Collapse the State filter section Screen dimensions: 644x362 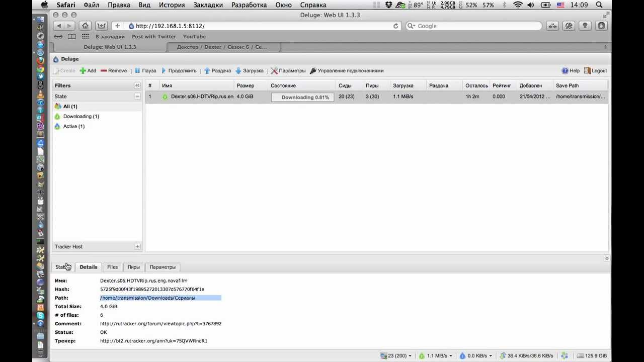pos(137,96)
